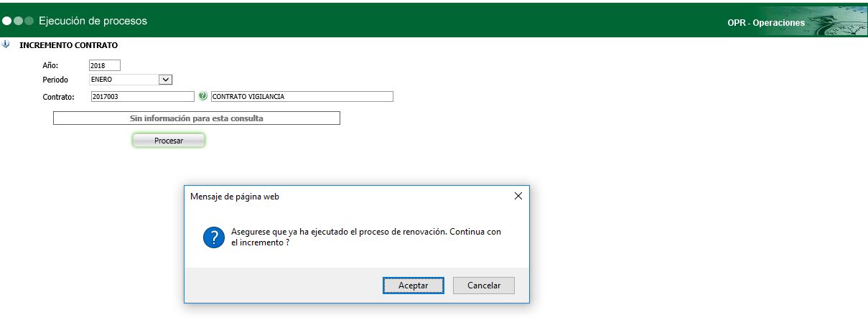868x330 pixels.
Task: Click the Periodo label
Action: click(55, 80)
